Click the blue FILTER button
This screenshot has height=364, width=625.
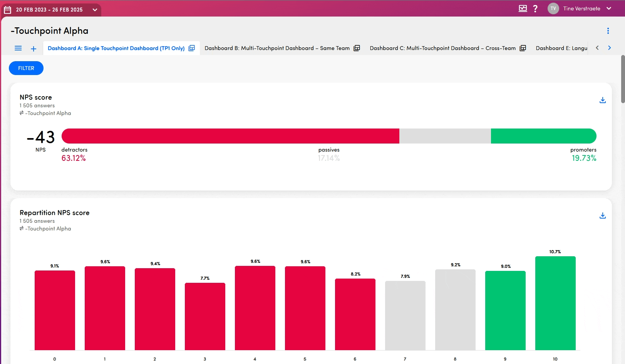(26, 68)
